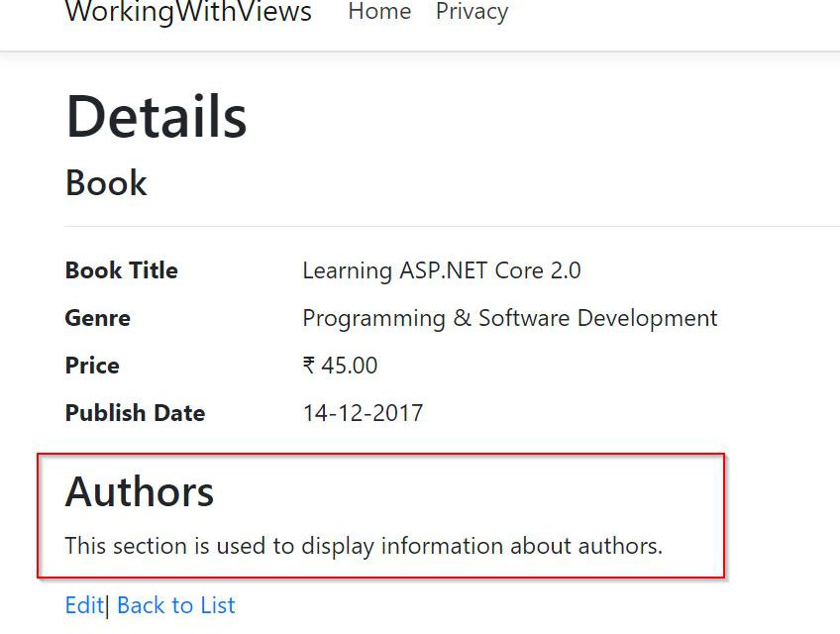The image size is (840, 634).
Task: Click the Edit link
Action: [84, 605]
